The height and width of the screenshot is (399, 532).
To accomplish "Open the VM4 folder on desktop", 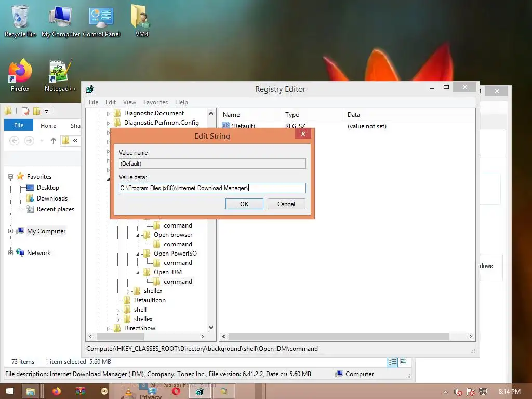I will pyautogui.click(x=141, y=20).
